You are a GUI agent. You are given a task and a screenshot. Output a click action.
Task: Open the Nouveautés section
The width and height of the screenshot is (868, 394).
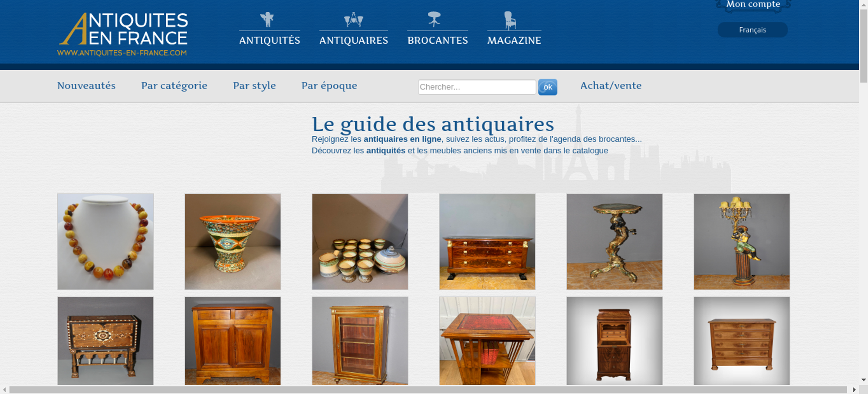point(86,85)
